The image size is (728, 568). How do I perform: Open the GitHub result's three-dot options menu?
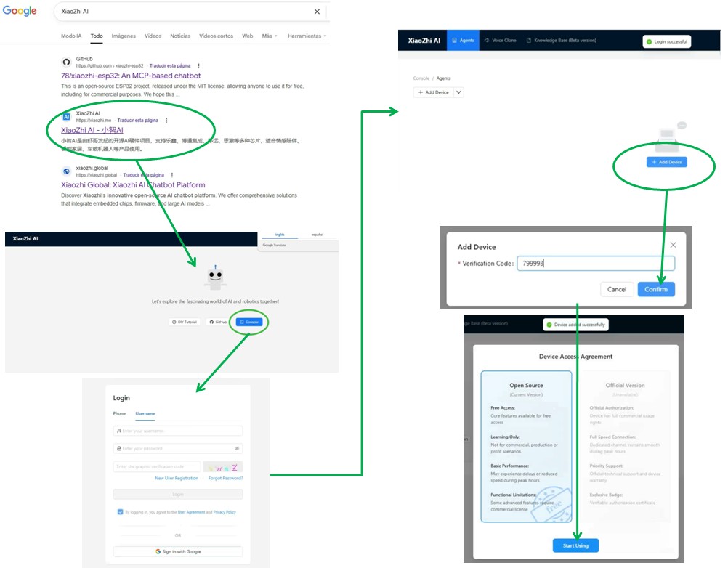pos(199,66)
